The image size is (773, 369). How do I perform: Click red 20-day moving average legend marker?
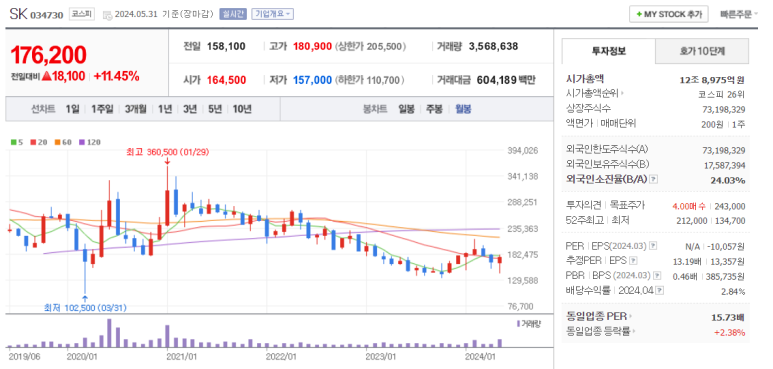click(x=34, y=142)
